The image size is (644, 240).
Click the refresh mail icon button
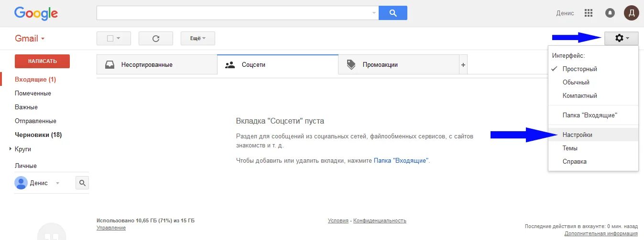(155, 39)
